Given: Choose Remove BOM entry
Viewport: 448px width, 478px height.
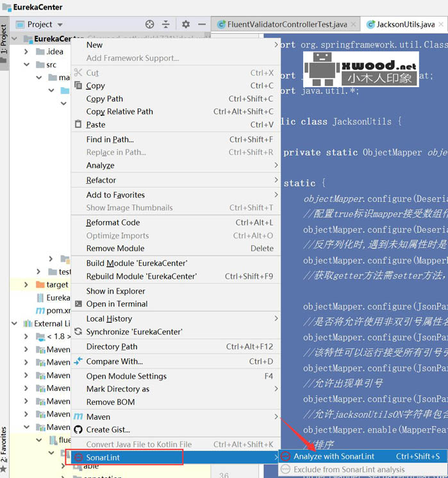Looking at the screenshot, I should coord(176,402).
